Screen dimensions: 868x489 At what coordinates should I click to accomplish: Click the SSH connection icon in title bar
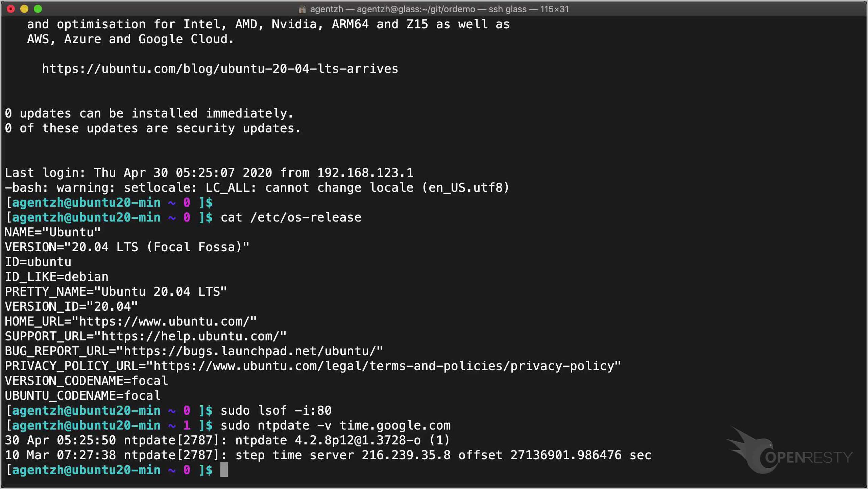[303, 9]
